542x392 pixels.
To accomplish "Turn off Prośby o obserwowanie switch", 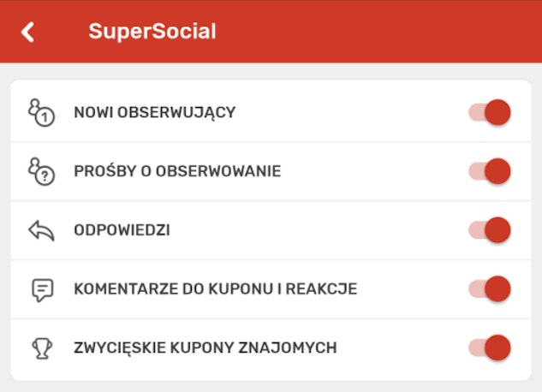I will [x=491, y=171].
